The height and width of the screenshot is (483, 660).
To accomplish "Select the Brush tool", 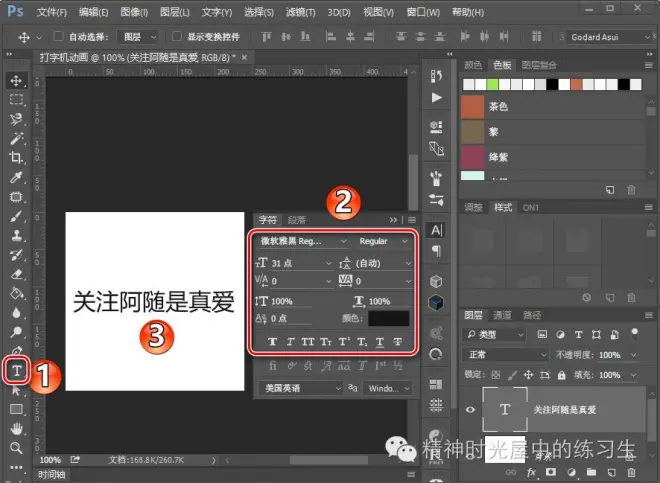I will [16, 216].
